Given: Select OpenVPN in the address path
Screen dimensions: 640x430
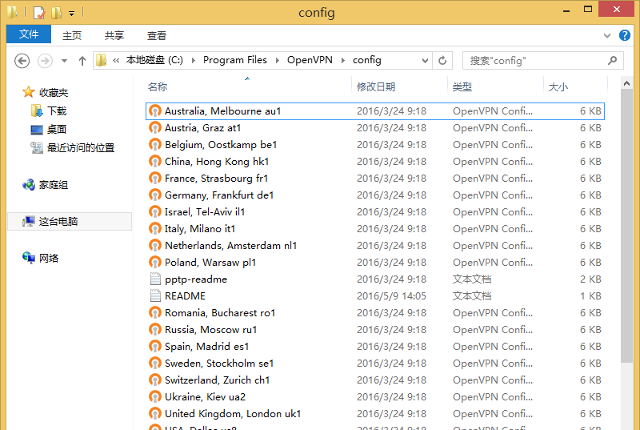Looking at the screenshot, I should point(309,60).
